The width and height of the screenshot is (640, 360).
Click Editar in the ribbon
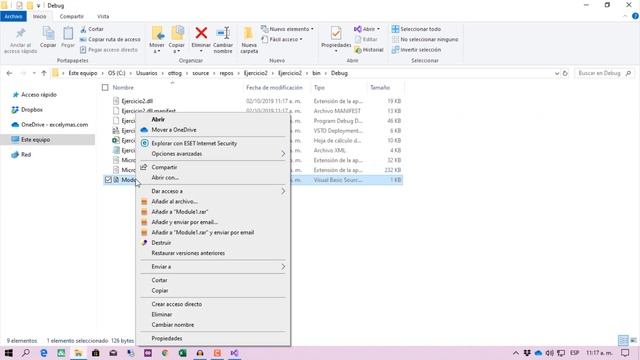[366, 39]
